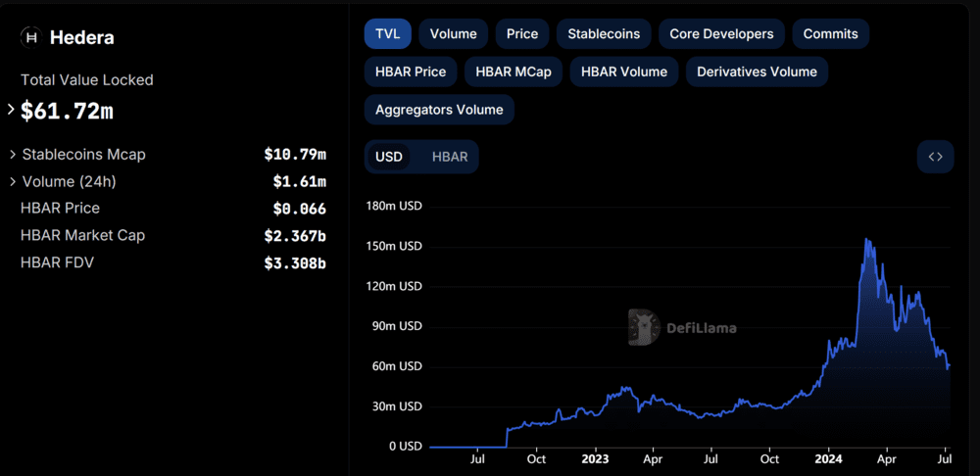Click the Hedera logo icon

pos(31,37)
